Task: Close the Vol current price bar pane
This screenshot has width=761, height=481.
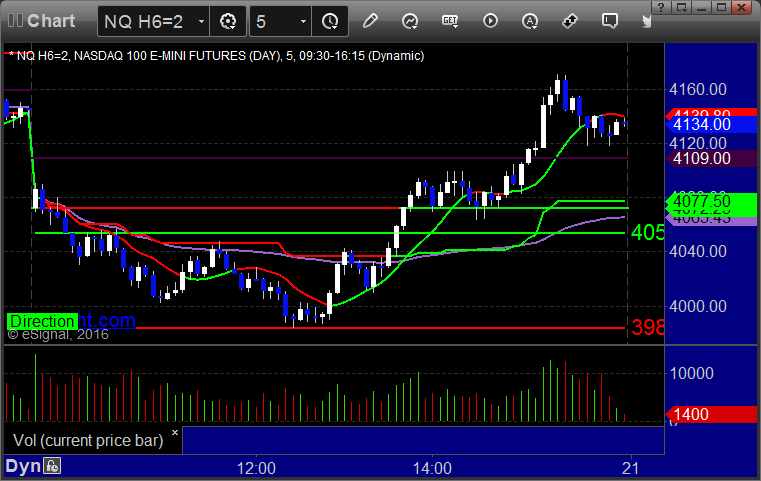Action: [175, 432]
